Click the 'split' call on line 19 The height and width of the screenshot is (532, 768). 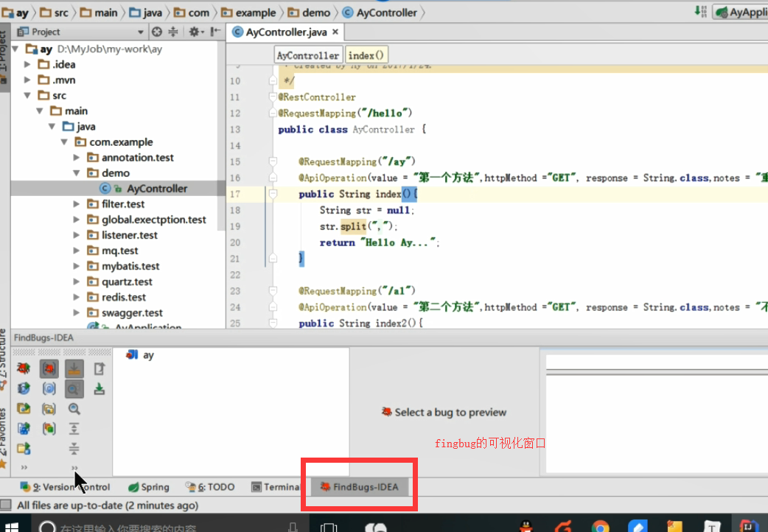(x=353, y=226)
